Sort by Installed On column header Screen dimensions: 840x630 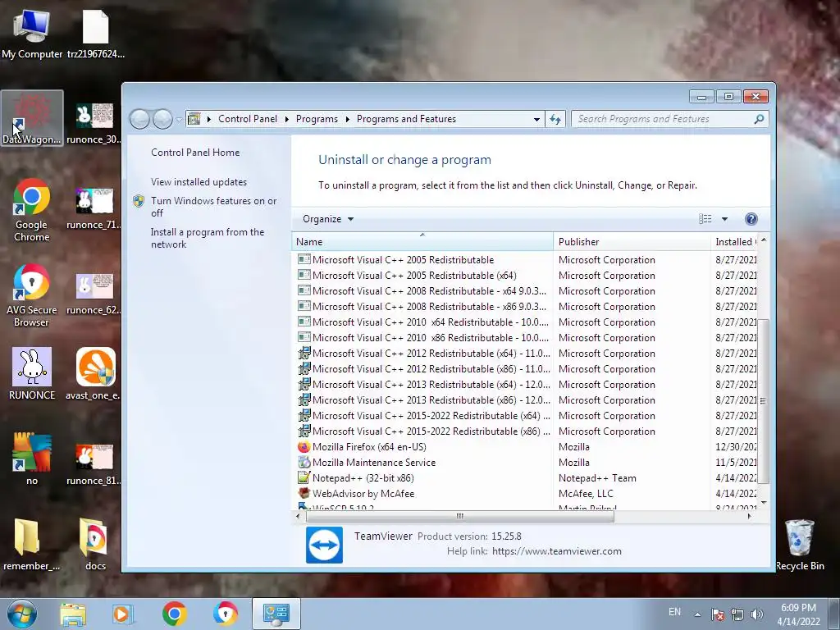tap(734, 242)
